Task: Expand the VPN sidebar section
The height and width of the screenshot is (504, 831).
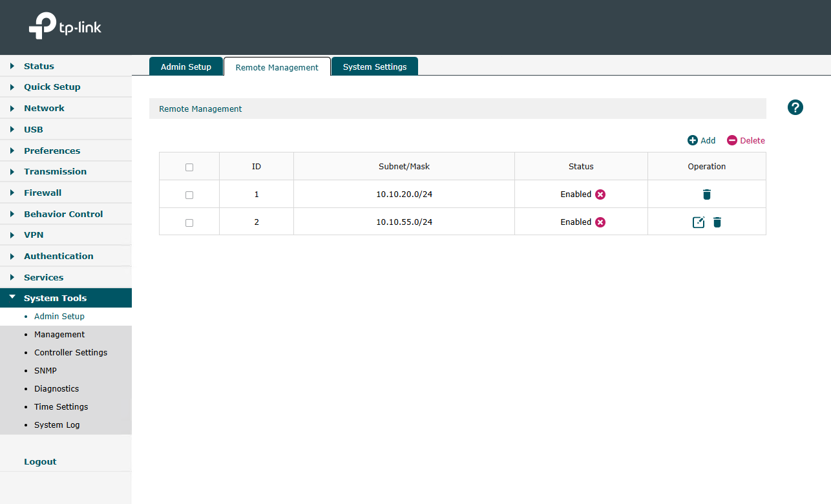Action: pos(34,235)
